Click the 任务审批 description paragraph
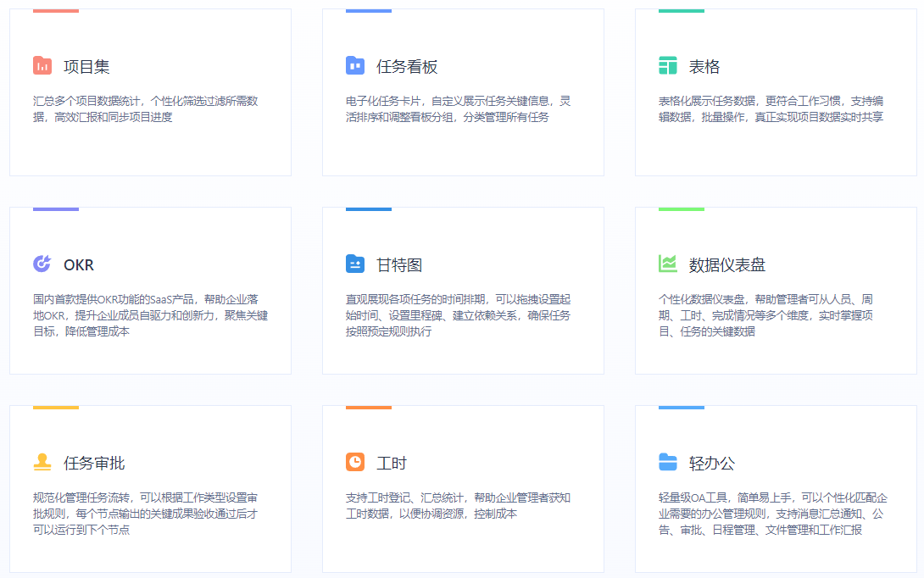 pyautogui.click(x=145, y=514)
